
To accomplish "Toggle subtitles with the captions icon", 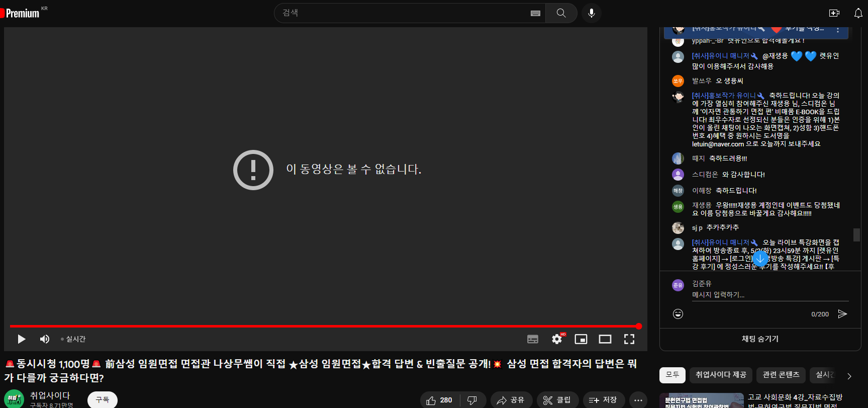I will tap(533, 339).
